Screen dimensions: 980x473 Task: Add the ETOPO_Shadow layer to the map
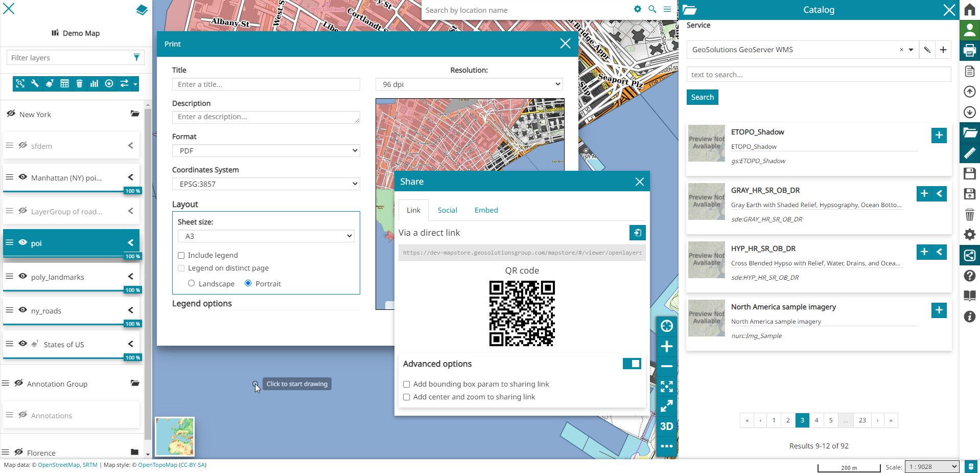(939, 135)
